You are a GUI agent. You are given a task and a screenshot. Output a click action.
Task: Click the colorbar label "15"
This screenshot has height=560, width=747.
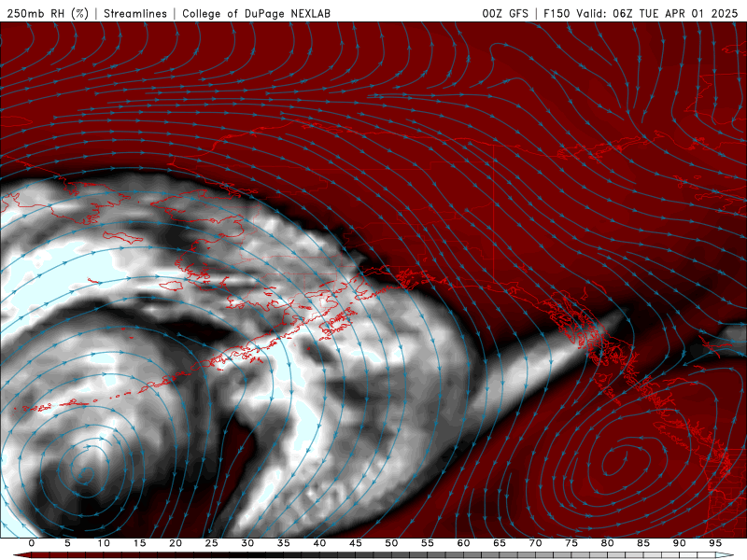coord(139,543)
